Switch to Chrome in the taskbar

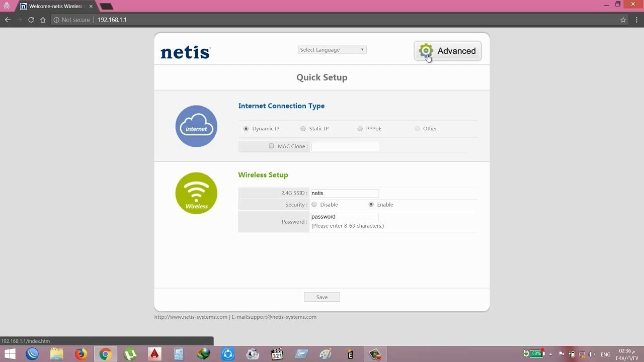(x=105, y=354)
